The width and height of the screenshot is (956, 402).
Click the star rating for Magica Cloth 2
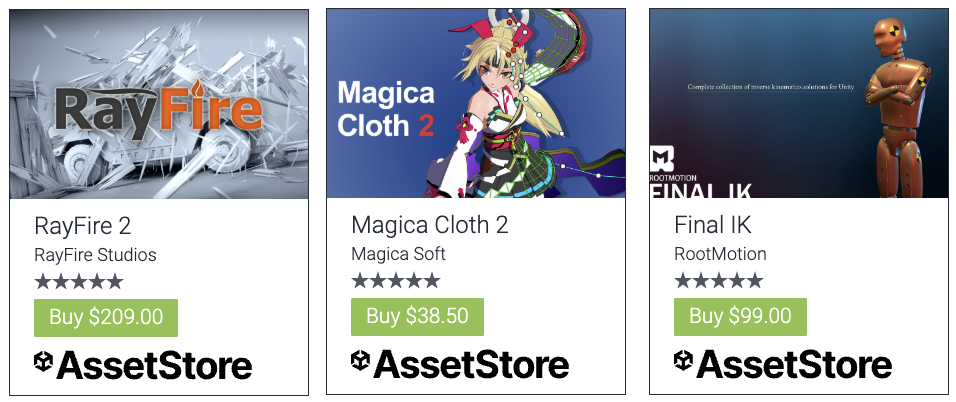pos(396,281)
